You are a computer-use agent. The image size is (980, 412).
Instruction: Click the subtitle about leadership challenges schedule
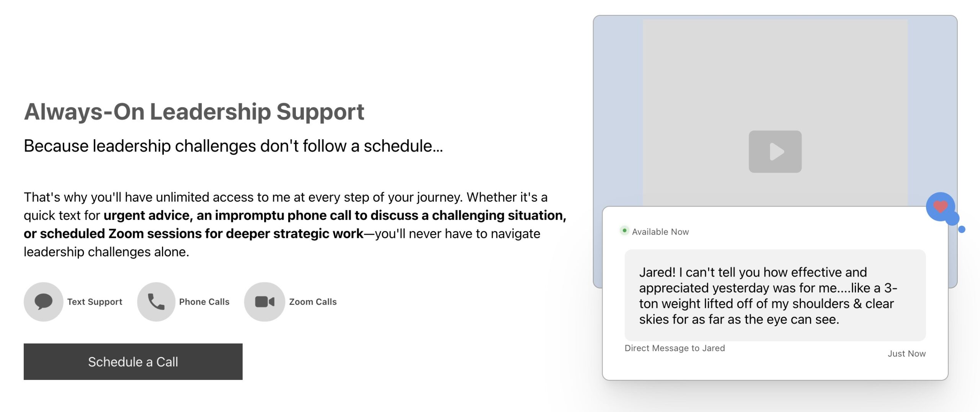(x=233, y=146)
